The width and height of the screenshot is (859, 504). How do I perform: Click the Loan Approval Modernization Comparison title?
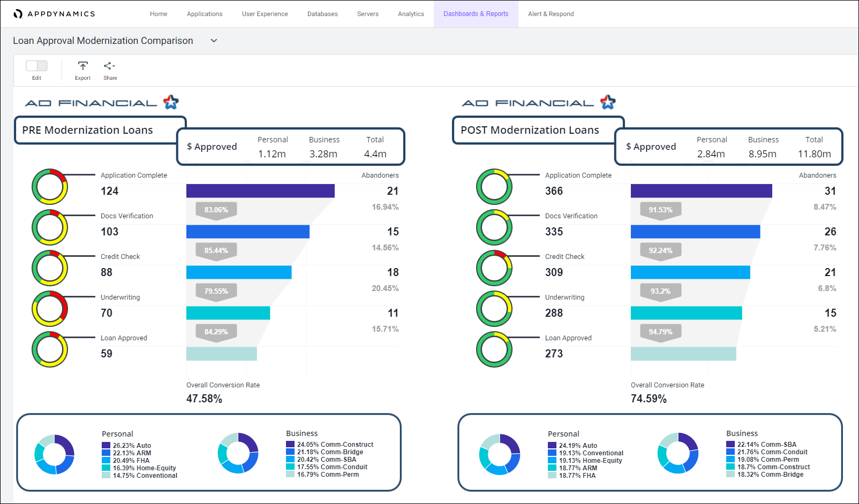coord(103,41)
